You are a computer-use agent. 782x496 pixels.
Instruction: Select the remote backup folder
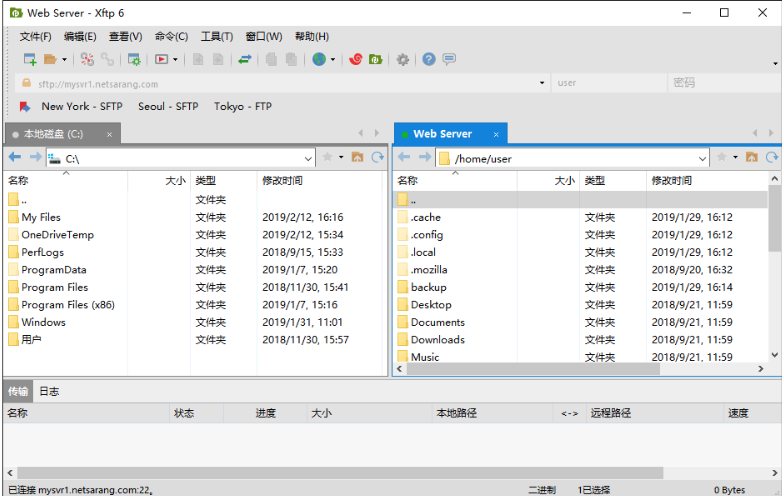(x=428, y=287)
